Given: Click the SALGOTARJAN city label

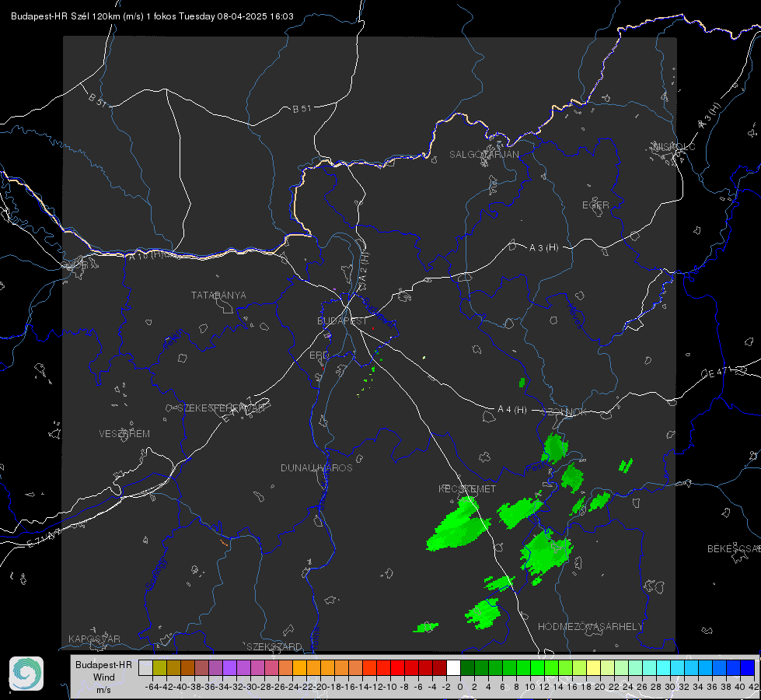Looking at the screenshot, I should pyautogui.click(x=483, y=155).
